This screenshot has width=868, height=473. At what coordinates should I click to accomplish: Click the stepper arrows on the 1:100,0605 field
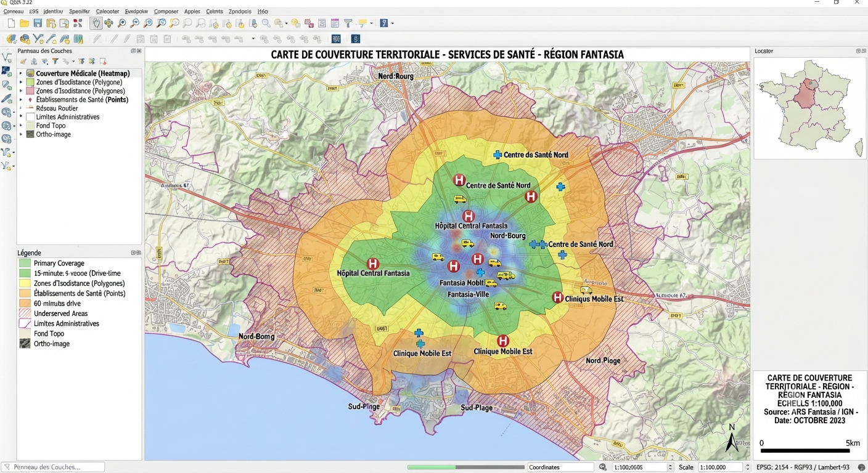(x=671, y=467)
